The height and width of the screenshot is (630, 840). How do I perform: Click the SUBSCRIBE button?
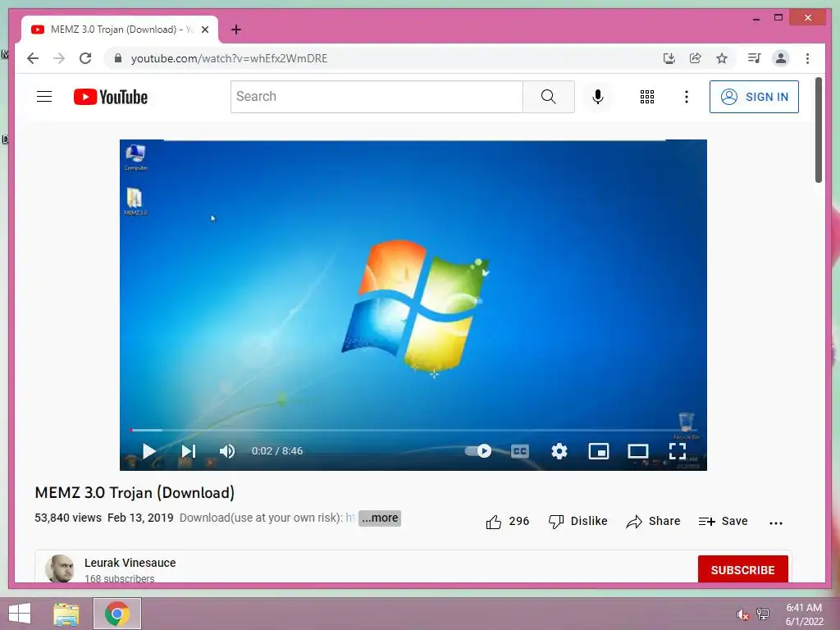[x=742, y=570]
